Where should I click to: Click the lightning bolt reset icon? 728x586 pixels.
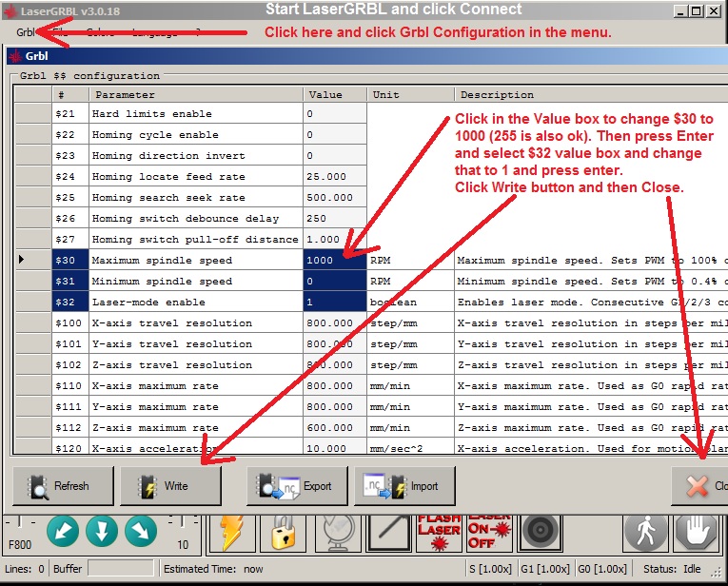click(233, 533)
